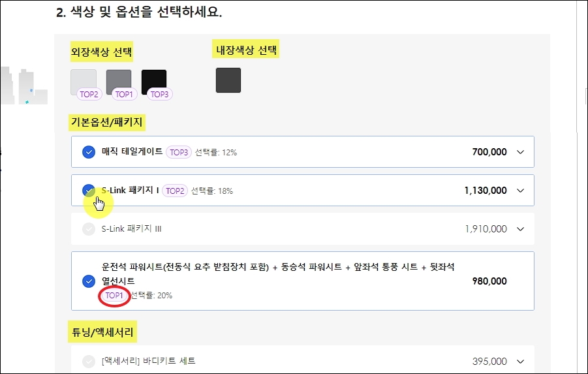Screen dimensions: 588x374
Task: Click the S-Link 패키지 III label
Action: tap(132, 229)
